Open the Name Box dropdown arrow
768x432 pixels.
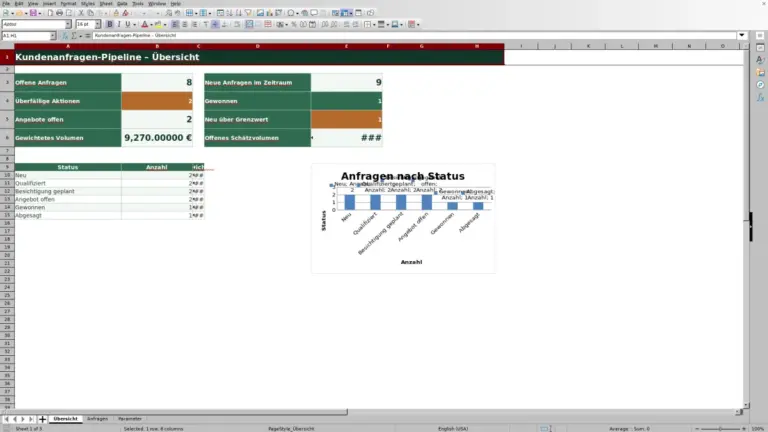[53, 36]
